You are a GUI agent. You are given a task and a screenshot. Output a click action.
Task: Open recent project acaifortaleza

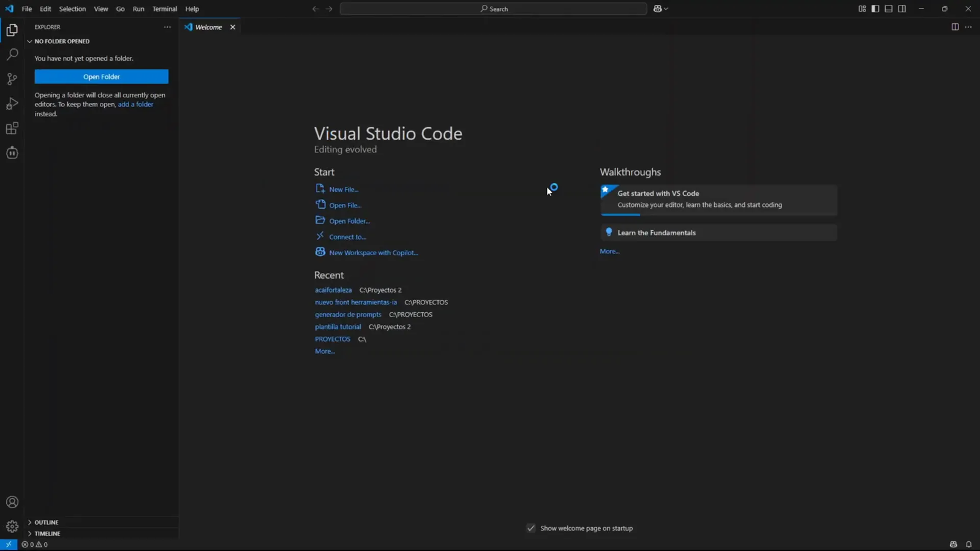tap(333, 290)
